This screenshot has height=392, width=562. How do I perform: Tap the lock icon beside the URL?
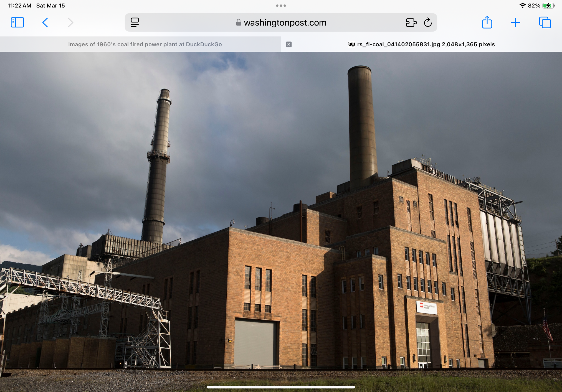click(x=238, y=22)
